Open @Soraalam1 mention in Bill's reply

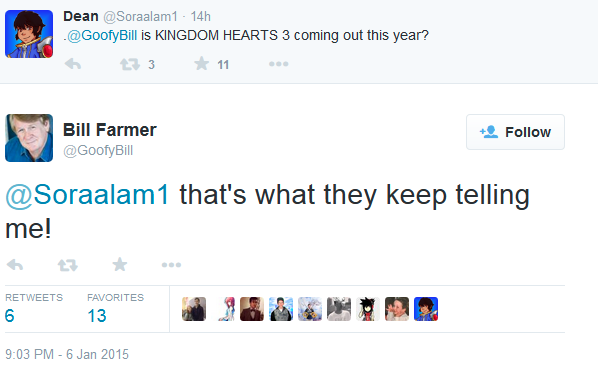click(x=87, y=195)
